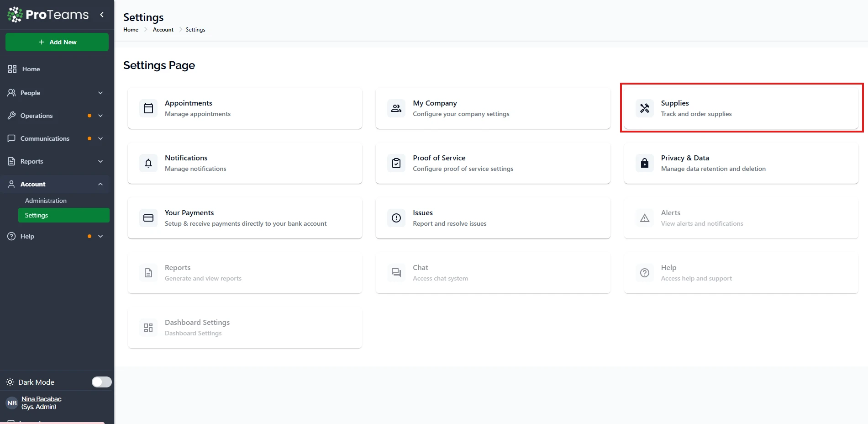This screenshot has width=868, height=424.
Task: Open Administration in the sidebar
Action: click(x=46, y=201)
